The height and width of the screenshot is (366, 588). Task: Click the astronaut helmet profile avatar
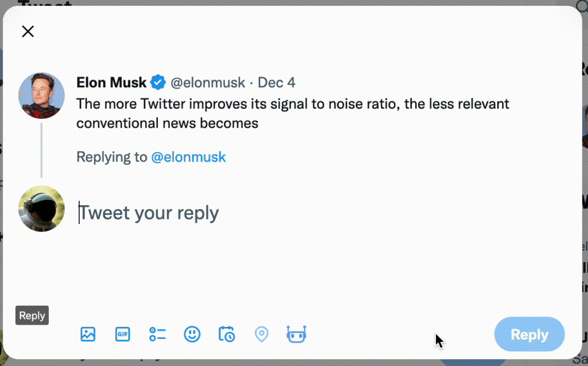[41, 209]
